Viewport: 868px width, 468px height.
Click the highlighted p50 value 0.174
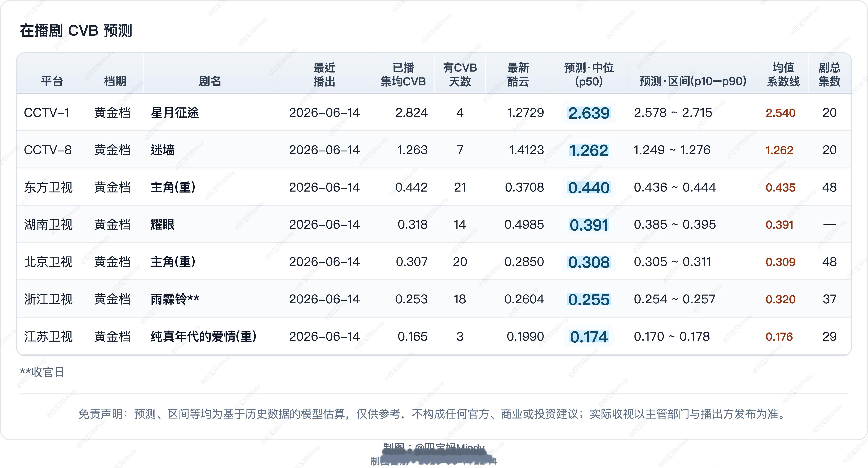[589, 337]
